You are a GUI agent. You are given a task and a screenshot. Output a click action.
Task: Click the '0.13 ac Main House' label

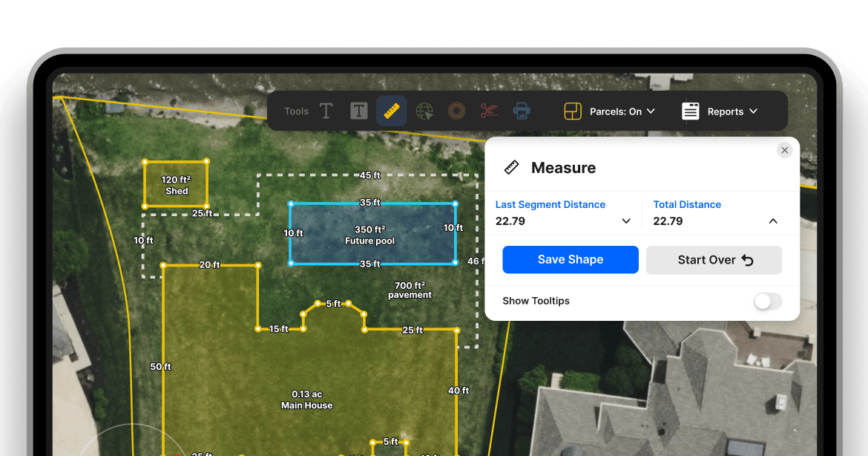306,400
